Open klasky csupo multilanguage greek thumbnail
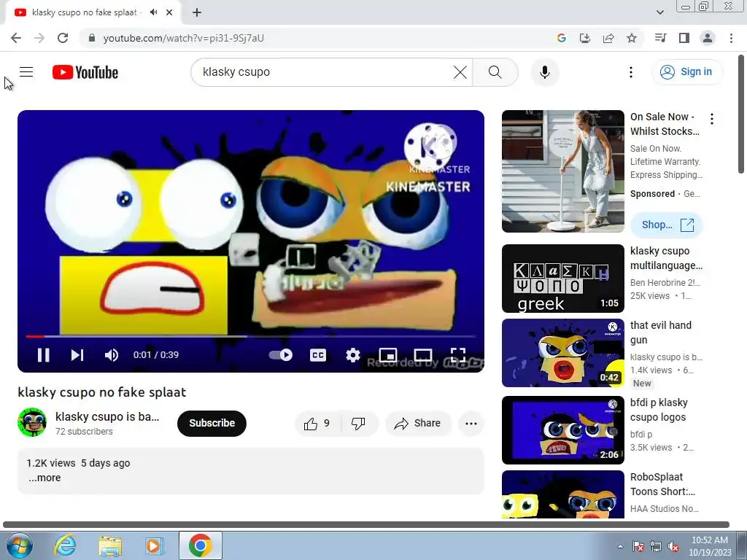The height and width of the screenshot is (560, 747). (x=562, y=279)
